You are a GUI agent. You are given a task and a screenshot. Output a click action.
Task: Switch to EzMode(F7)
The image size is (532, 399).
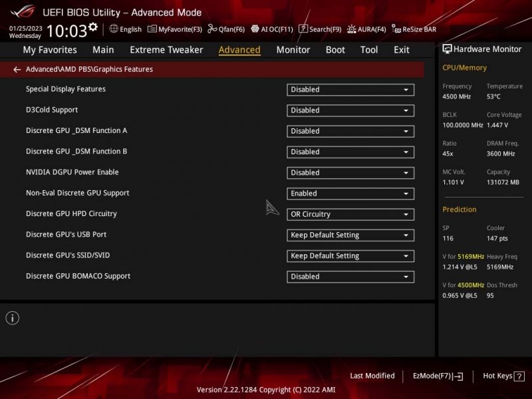[x=438, y=376]
